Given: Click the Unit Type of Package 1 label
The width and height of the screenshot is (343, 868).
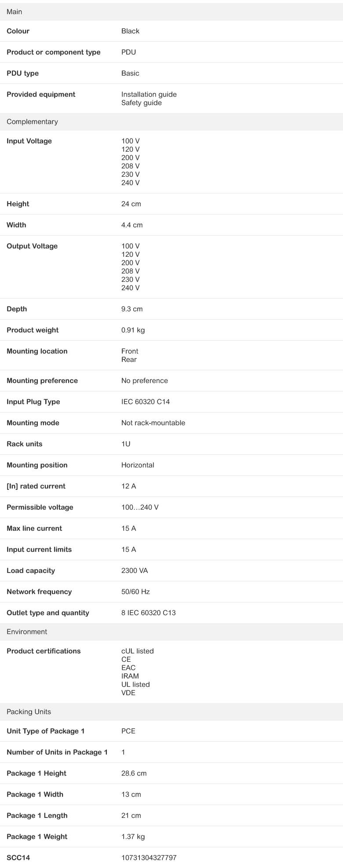Looking at the screenshot, I should (x=45, y=731).
